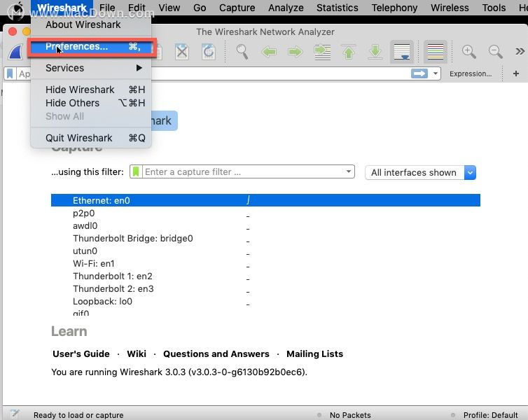Open the Wireless menu
528x420 pixels.
450,8
